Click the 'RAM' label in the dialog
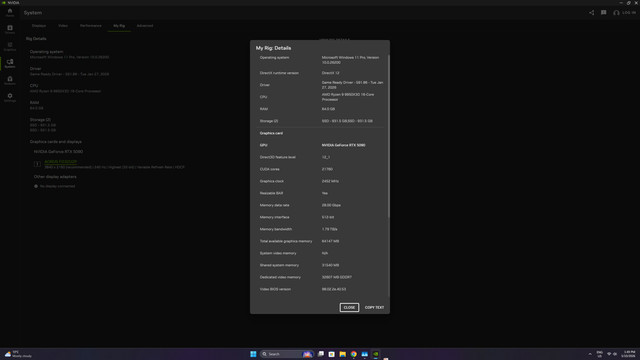The width and height of the screenshot is (640, 360). pyautogui.click(x=264, y=109)
